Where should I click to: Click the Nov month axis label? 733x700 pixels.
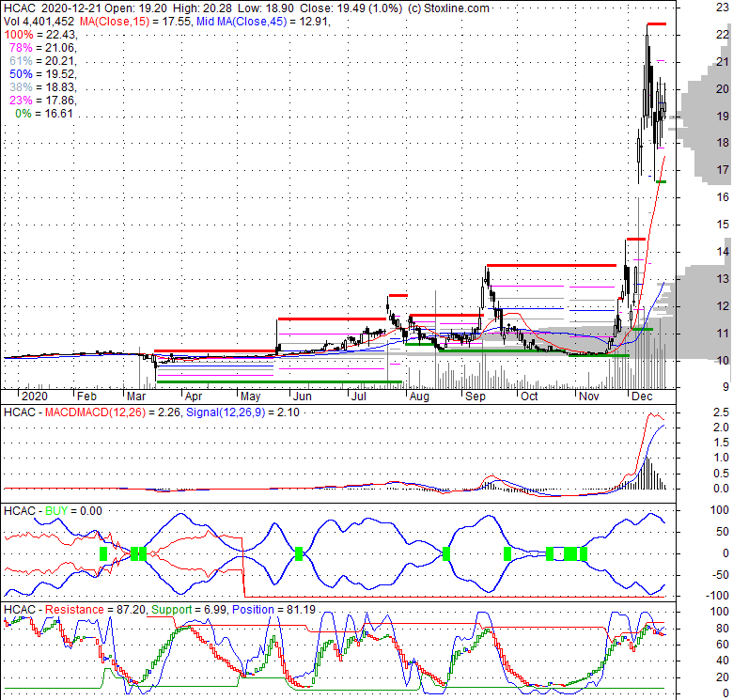click(x=589, y=397)
